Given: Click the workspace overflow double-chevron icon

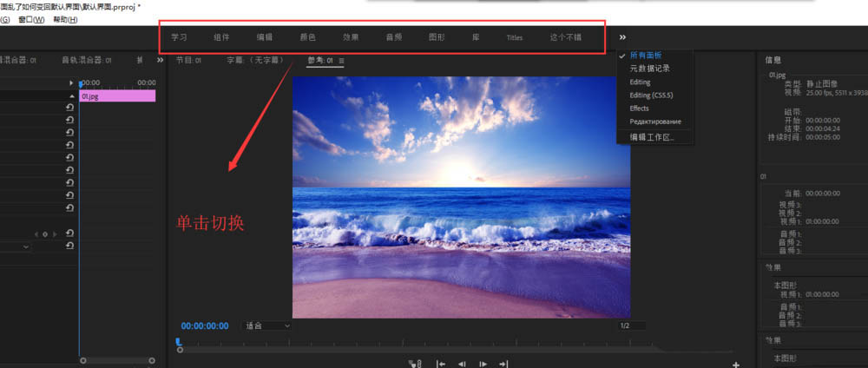Looking at the screenshot, I should (622, 37).
